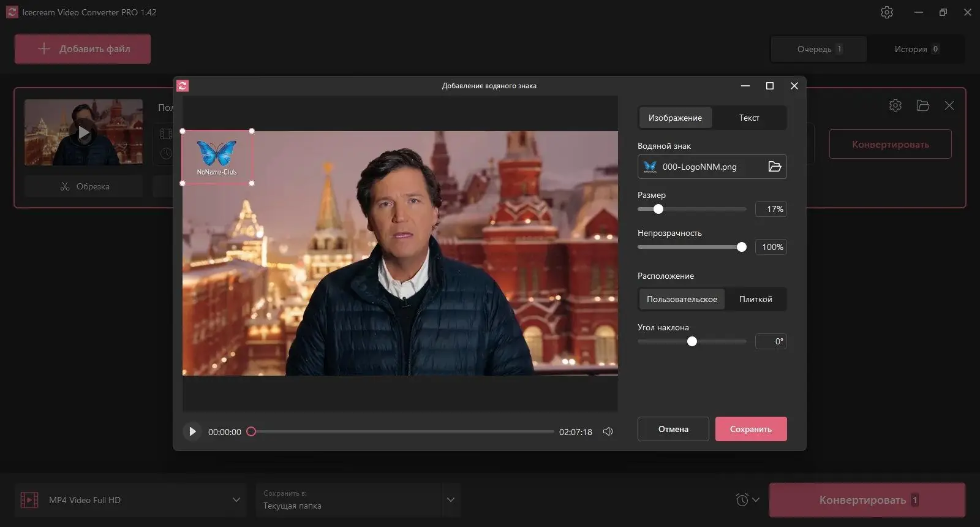
Task: Open the История tab
Action: pos(916,49)
